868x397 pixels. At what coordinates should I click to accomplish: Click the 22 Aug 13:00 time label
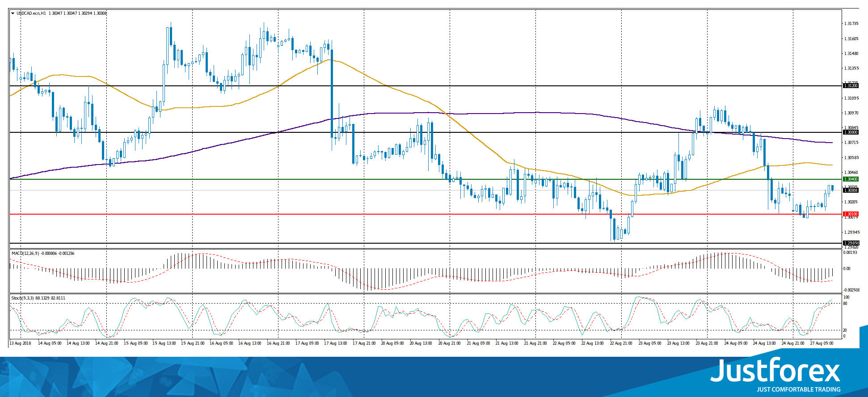(x=593, y=343)
